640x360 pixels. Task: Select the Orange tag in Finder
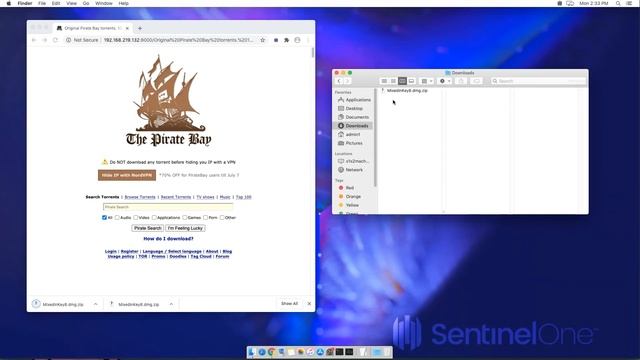(x=350, y=196)
